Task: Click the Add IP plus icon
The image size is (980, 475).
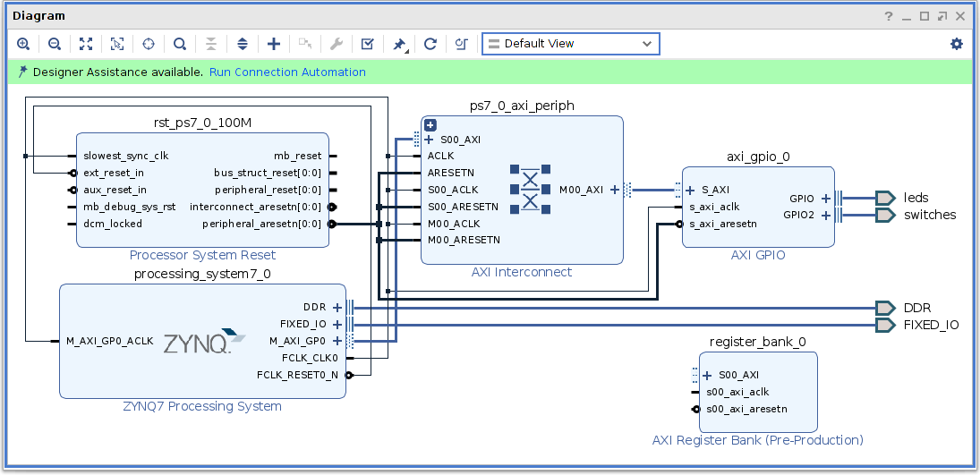Action: (x=274, y=44)
